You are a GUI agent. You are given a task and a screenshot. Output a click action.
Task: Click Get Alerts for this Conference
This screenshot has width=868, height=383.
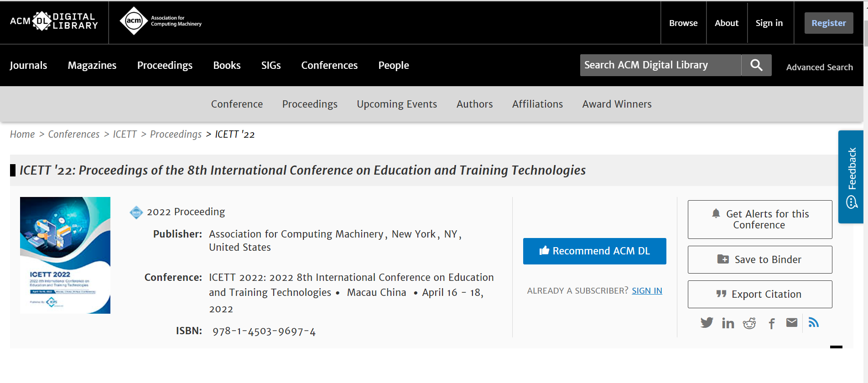[x=760, y=219]
